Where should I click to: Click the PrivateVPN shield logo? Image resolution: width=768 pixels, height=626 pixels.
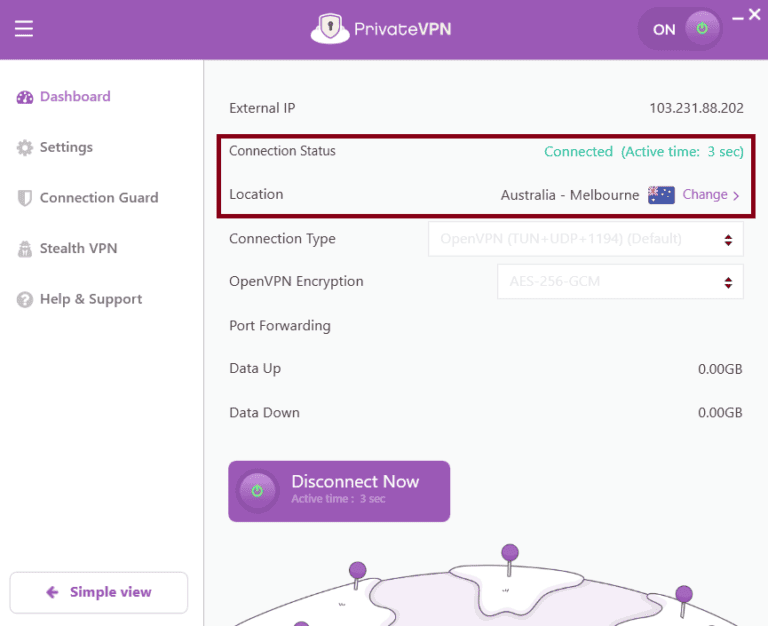330,28
